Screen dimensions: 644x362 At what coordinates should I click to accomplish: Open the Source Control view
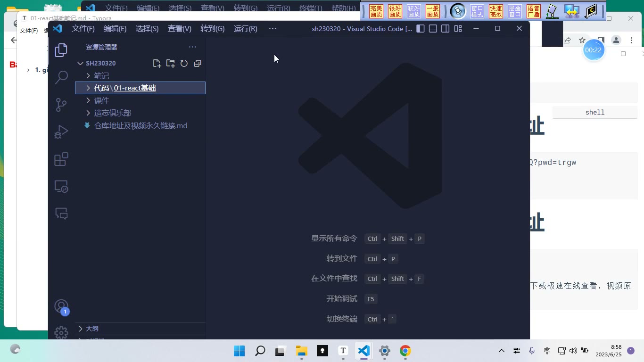click(x=61, y=105)
